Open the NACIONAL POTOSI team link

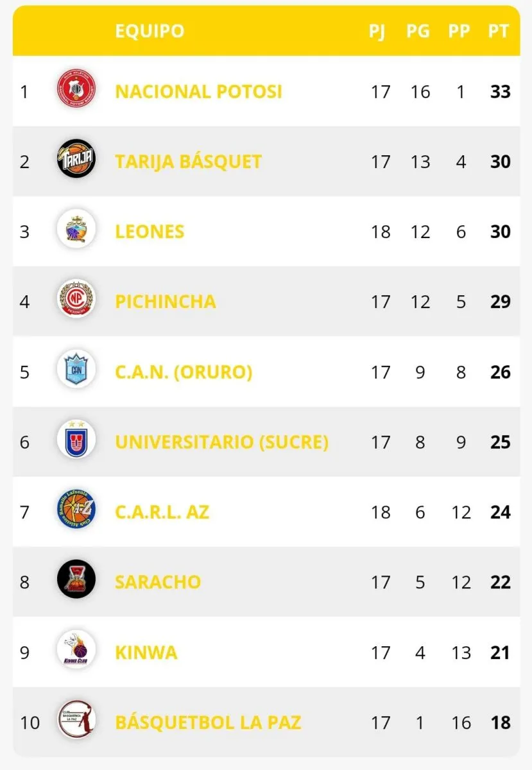coord(198,92)
